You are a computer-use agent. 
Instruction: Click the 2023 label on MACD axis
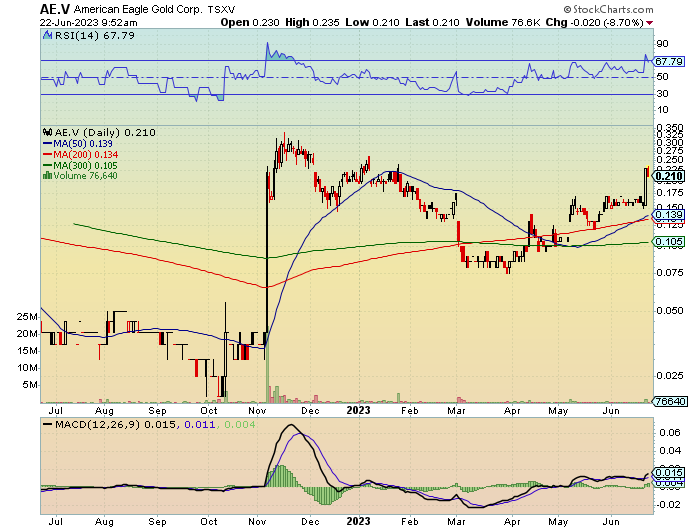[358, 521]
